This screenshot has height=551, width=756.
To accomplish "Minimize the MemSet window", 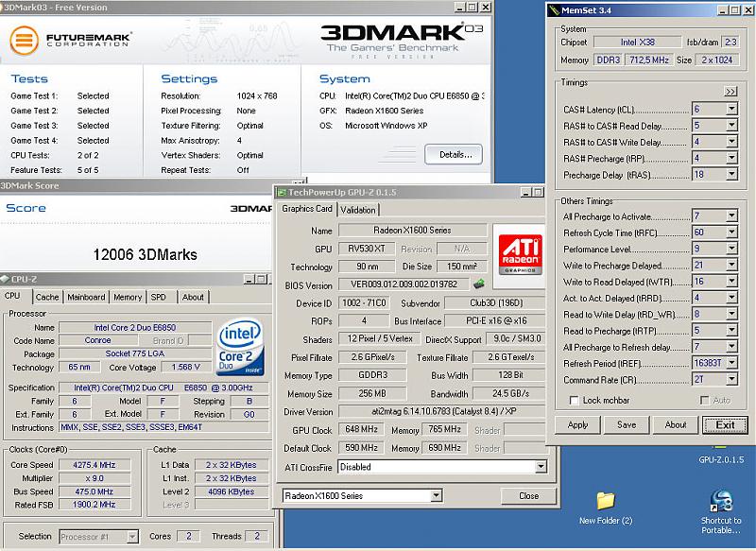I will 723,10.
